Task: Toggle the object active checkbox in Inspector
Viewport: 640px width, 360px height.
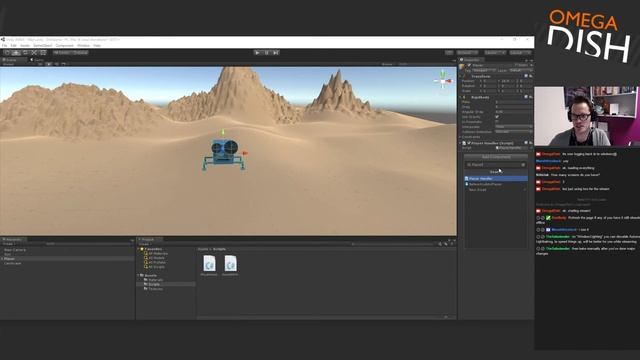Action: coord(469,65)
